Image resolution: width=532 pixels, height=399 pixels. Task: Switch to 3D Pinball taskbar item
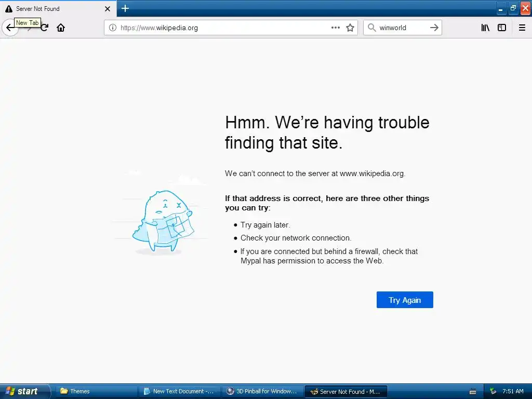pyautogui.click(x=263, y=391)
